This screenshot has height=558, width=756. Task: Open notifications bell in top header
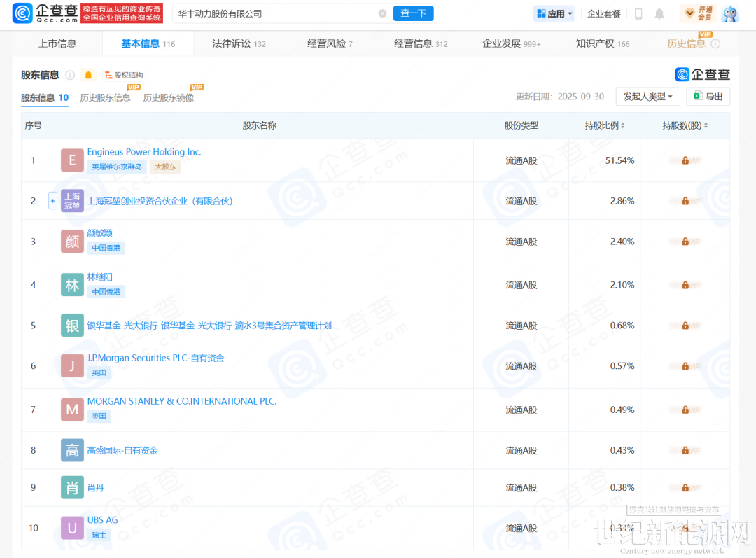[659, 13]
